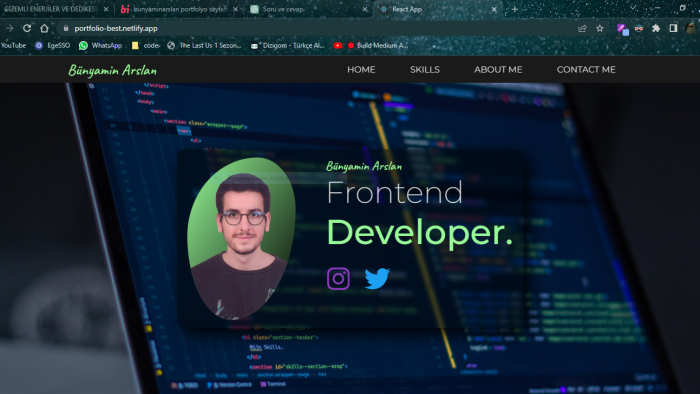
Task: Open The Last Us 1 Sezon bookmark
Action: (x=204, y=45)
